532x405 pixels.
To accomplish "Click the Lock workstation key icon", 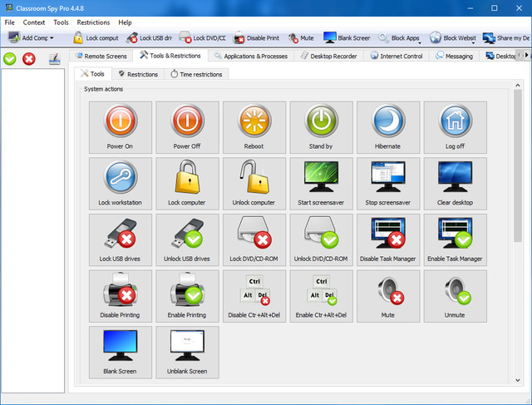I will [x=121, y=183].
